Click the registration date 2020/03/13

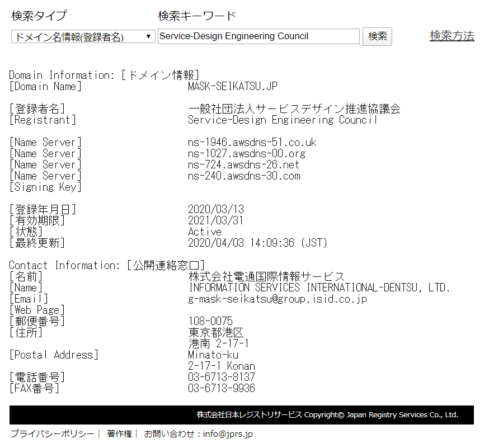click(x=216, y=209)
